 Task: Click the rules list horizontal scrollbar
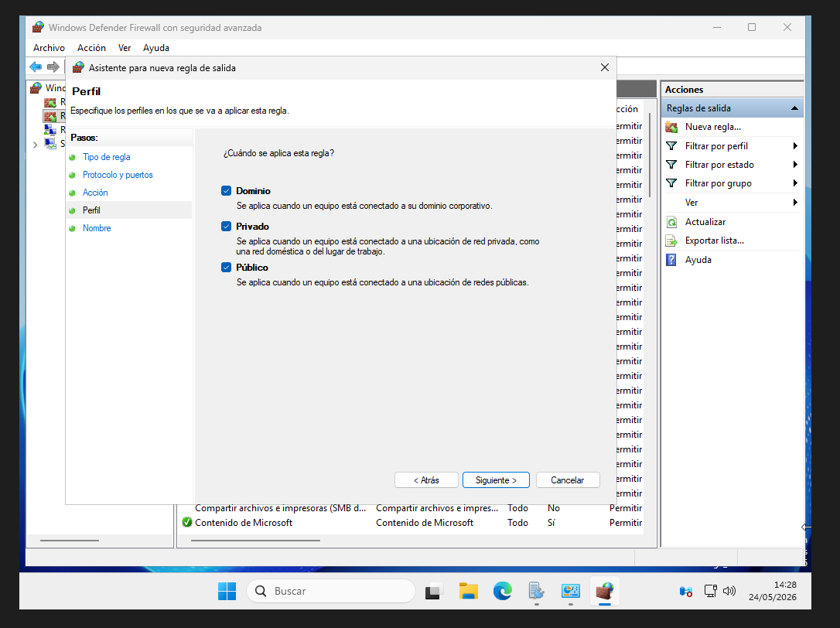pyautogui.click(x=255, y=541)
